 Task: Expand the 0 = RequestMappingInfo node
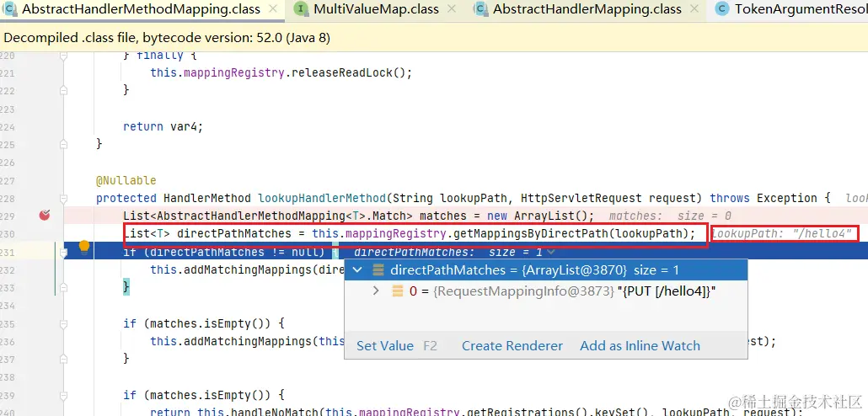376,291
